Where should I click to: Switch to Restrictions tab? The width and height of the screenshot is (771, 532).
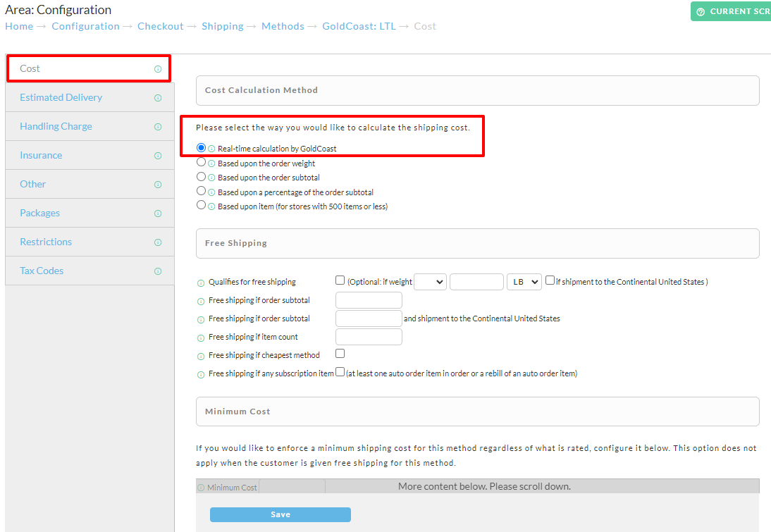coord(90,242)
